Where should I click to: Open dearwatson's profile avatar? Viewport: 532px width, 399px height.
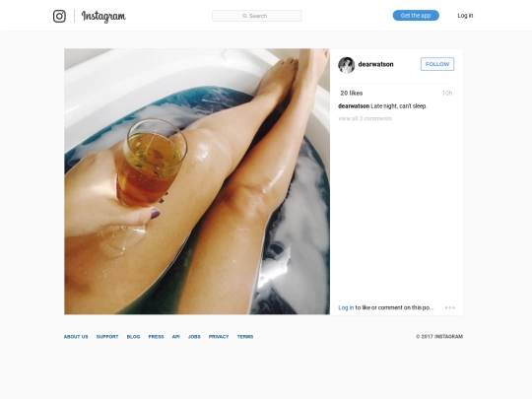pos(347,64)
